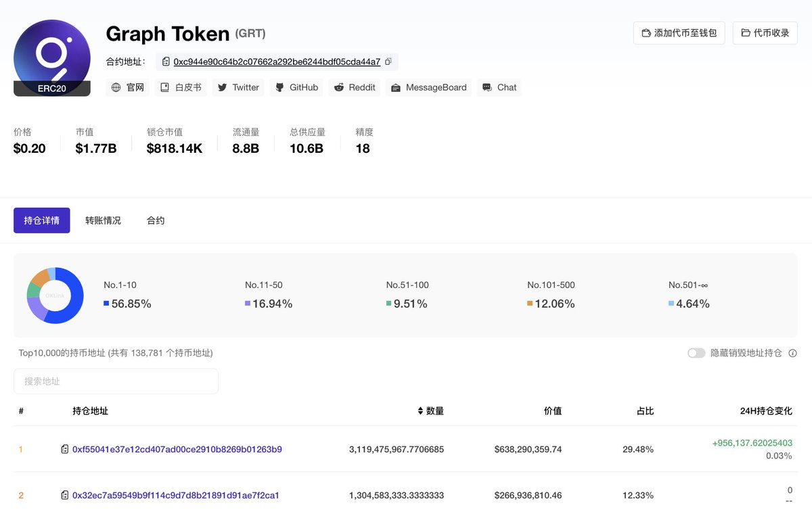Image resolution: width=812 pixels, height=516 pixels.
Task: Copy the contract address with copy icon
Action: tap(388, 62)
